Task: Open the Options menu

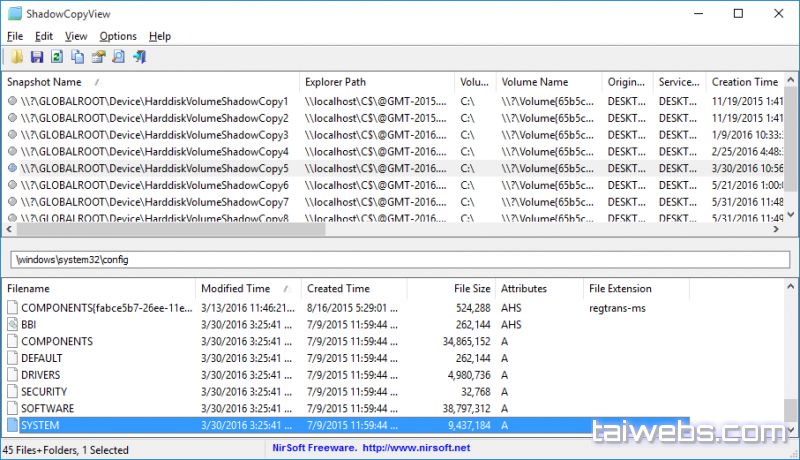Action: (118, 36)
